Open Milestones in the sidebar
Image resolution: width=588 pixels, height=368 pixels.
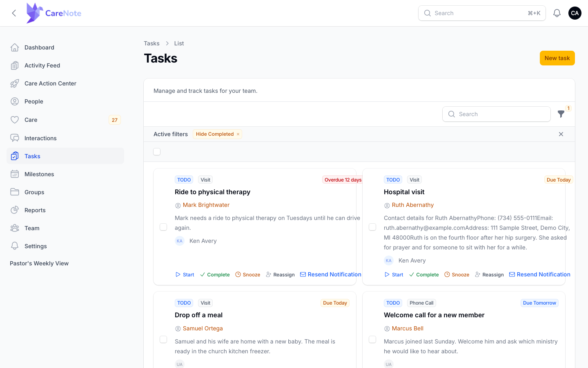(65, 174)
